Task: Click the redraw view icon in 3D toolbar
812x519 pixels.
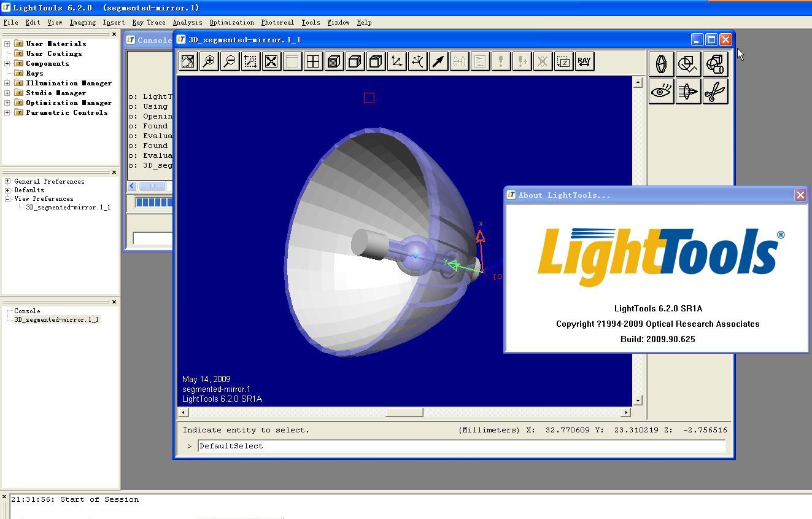Action: coord(188,61)
